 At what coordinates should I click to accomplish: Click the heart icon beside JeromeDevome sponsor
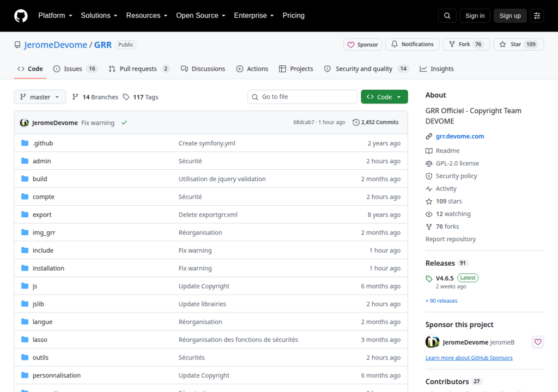tap(538, 342)
